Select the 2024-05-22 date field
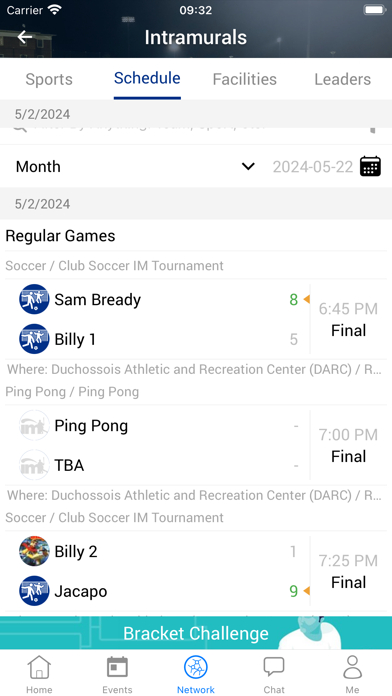392x696 pixels. click(x=313, y=167)
